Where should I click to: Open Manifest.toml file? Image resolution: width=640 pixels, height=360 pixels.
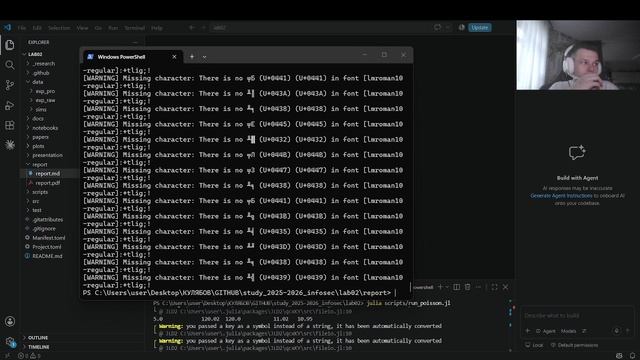(x=49, y=238)
